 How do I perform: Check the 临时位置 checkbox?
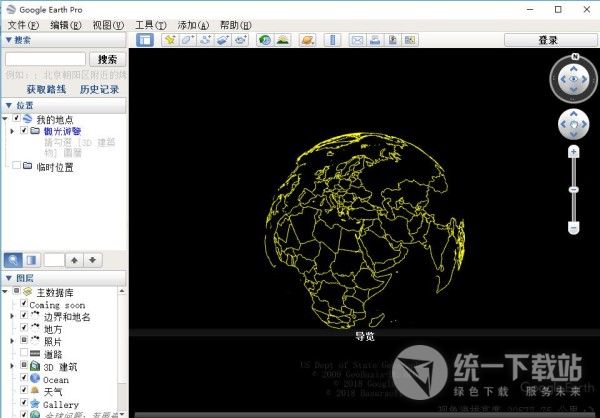(x=16, y=165)
